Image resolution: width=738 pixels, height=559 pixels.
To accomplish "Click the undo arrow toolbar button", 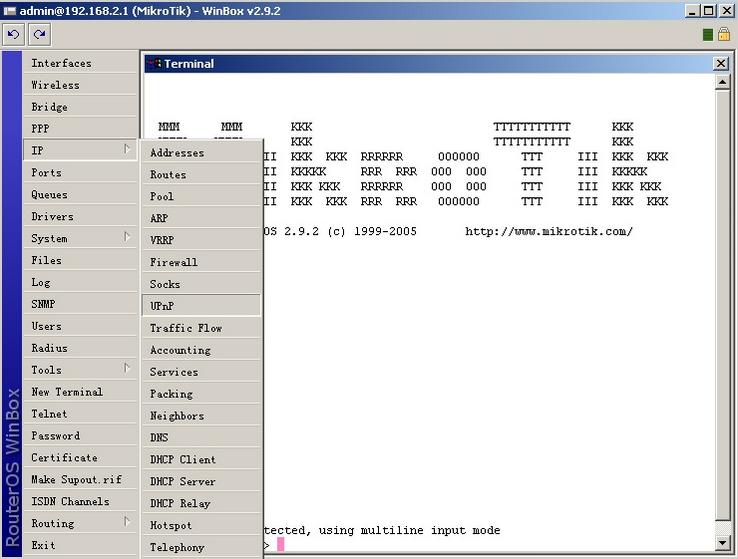I will pos(14,34).
